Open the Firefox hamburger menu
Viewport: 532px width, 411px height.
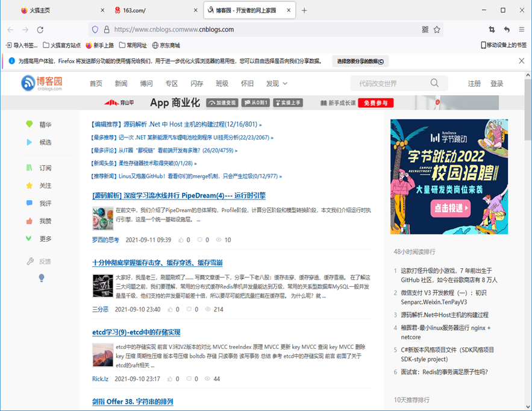(x=522, y=30)
